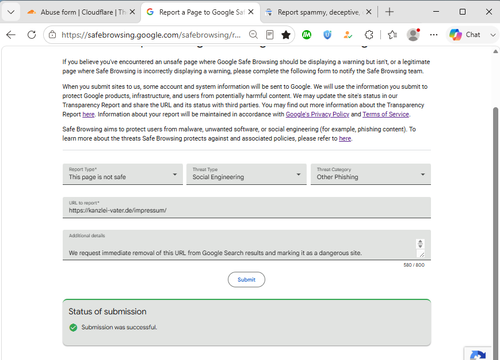The image size is (500, 360).
Task: Select the Report a Page to Google tab
Action: click(x=201, y=12)
